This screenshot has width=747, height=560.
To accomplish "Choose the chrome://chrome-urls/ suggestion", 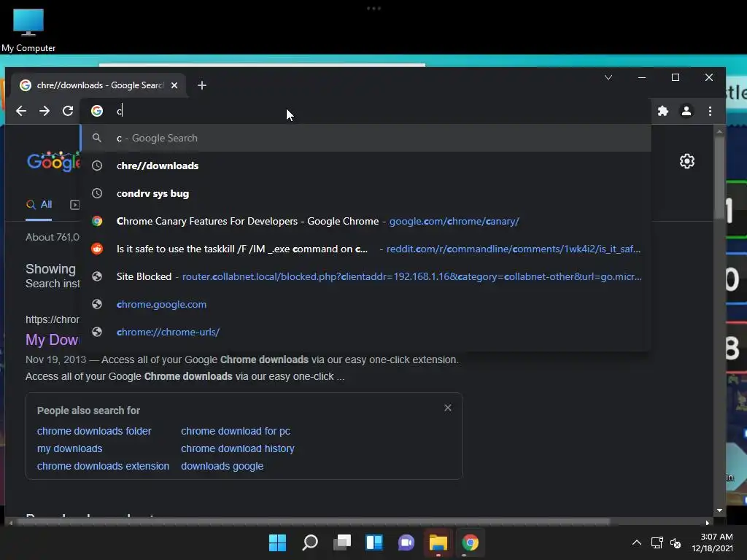I will tap(366, 332).
